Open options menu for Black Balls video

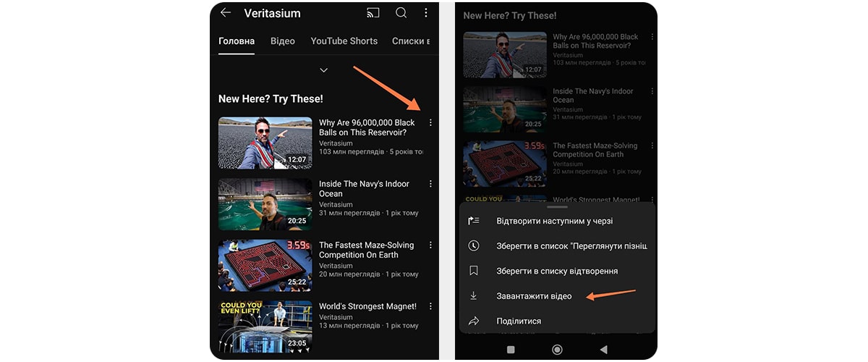click(430, 123)
